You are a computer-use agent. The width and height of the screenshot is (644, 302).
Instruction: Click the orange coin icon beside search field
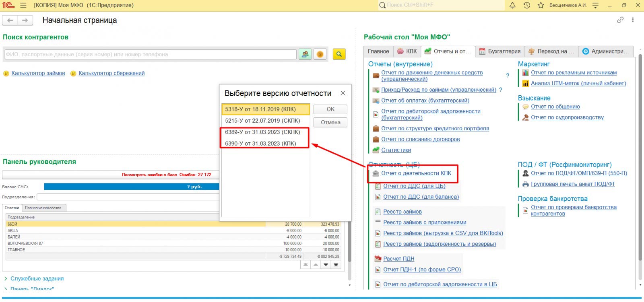click(x=320, y=54)
